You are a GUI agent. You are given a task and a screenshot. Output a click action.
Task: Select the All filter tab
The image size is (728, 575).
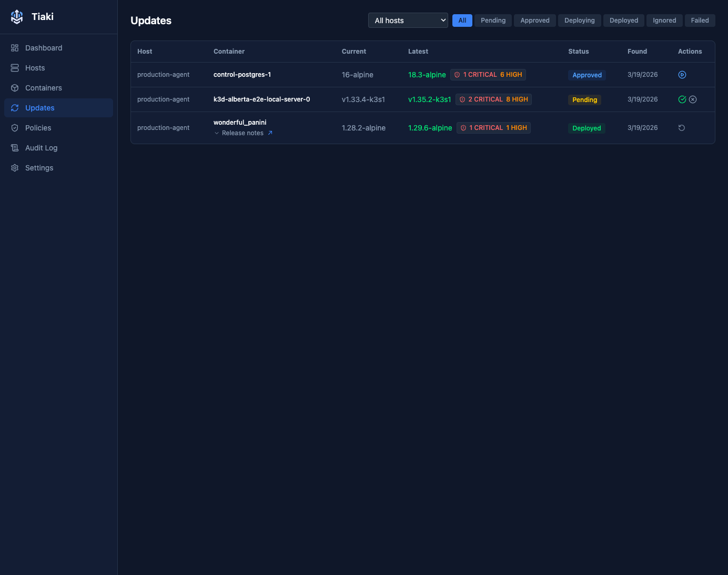click(462, 21)
